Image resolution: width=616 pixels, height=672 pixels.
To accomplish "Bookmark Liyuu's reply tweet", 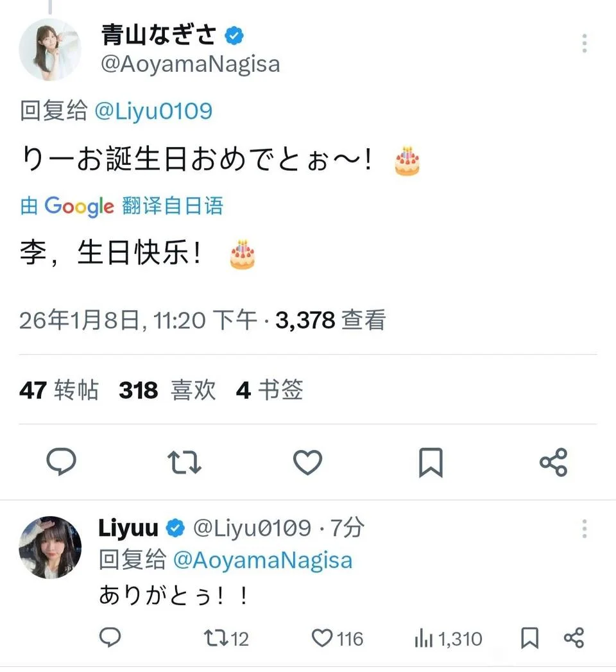I will [529, 638].
